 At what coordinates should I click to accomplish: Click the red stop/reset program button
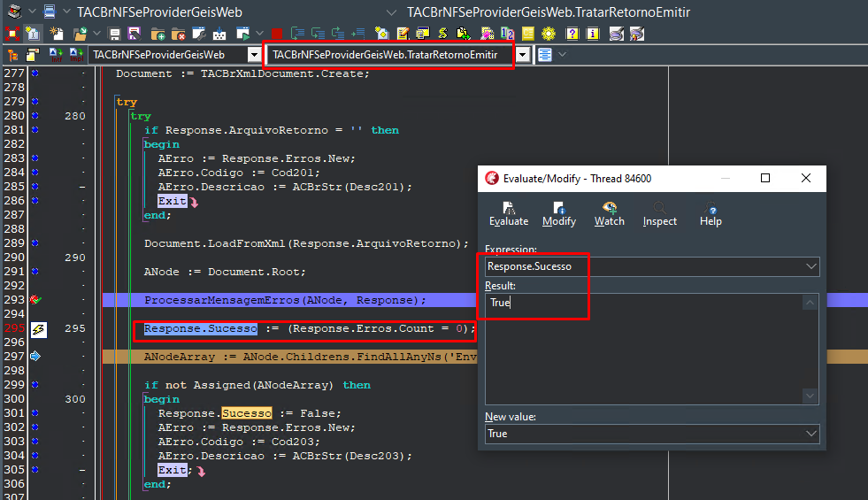click(x=277, y=34)
